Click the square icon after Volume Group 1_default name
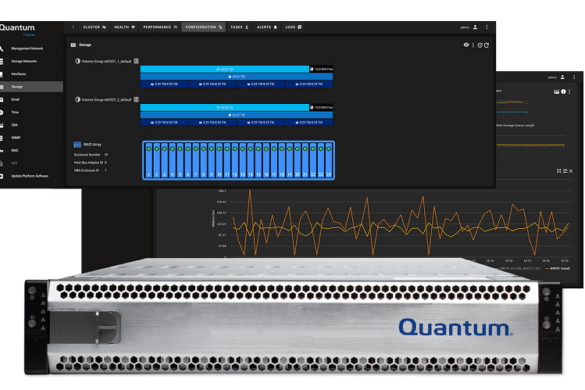Screen dimensions: 585x390 (x=136, y=61)
